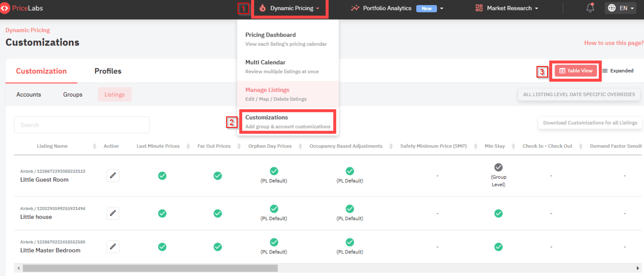644x276 pixels.
Task: Toggle Occupancy Based Adjustments for Little house
Action: tap(349, 209)
